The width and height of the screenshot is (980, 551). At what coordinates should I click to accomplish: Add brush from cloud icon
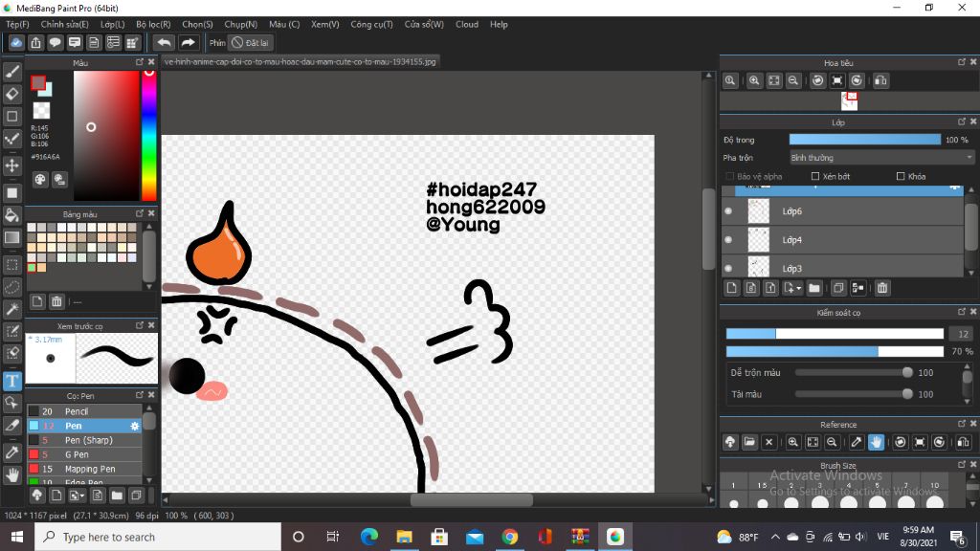(37, 496)
